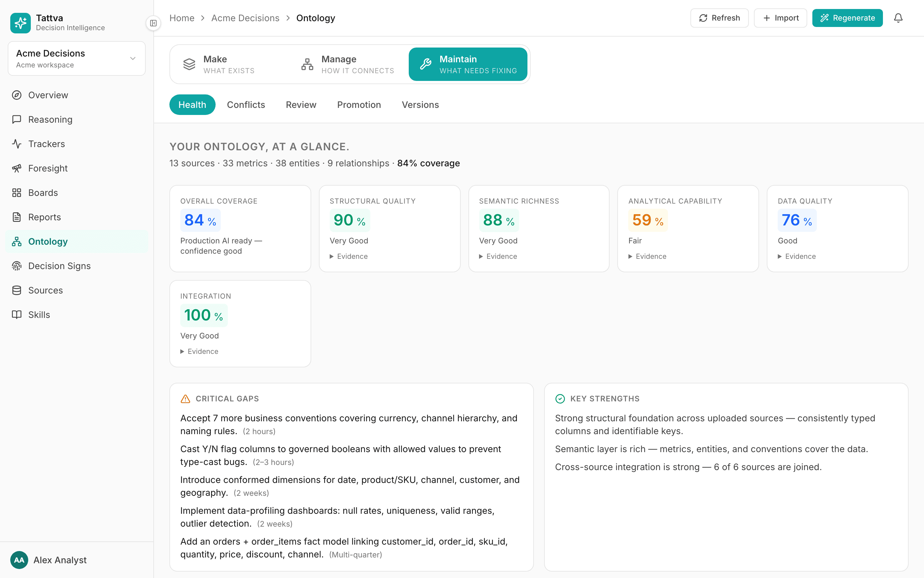924x578 pixels.
Task: Open the Acme Decisions workspace dropdown
Action: click(x=77, y=58)
